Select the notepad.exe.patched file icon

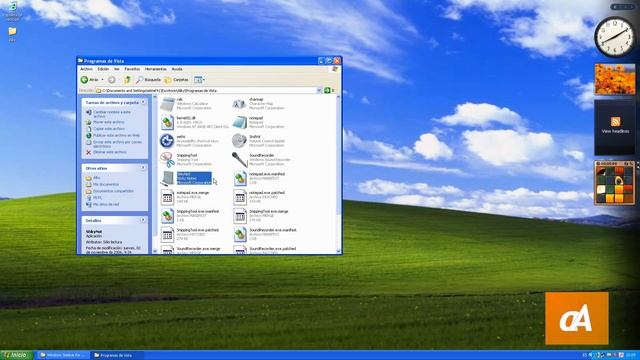click(240, 197)
